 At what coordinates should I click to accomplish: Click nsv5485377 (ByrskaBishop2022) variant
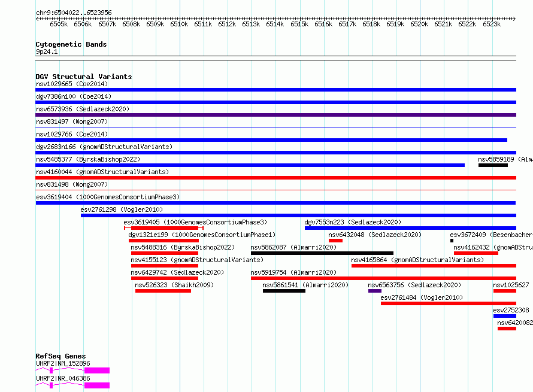[x=250, y=165]
